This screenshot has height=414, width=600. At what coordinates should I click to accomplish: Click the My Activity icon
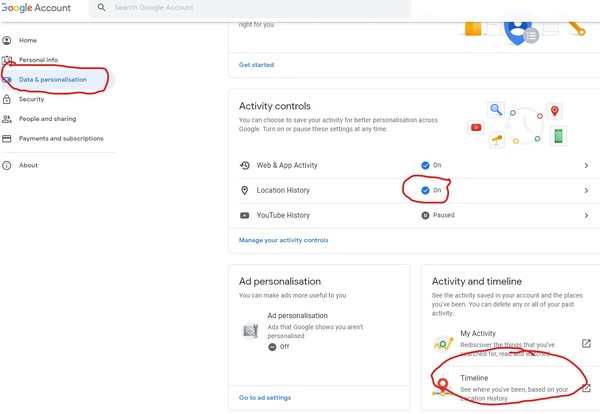[443, 344]
